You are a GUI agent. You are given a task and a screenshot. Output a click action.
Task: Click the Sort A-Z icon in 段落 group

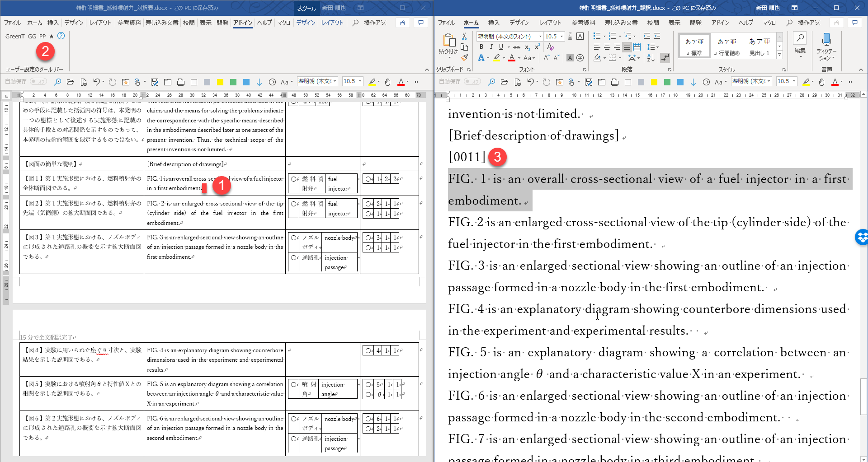click(651, 58)
